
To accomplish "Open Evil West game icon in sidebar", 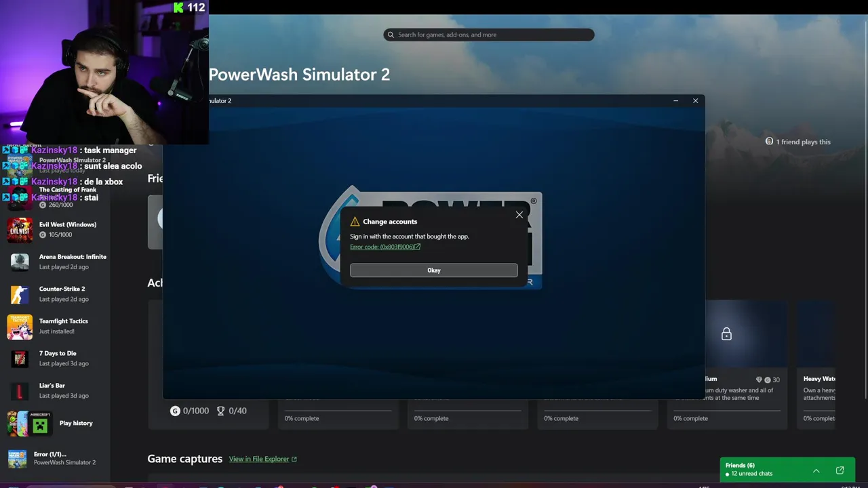I will 20,230.
